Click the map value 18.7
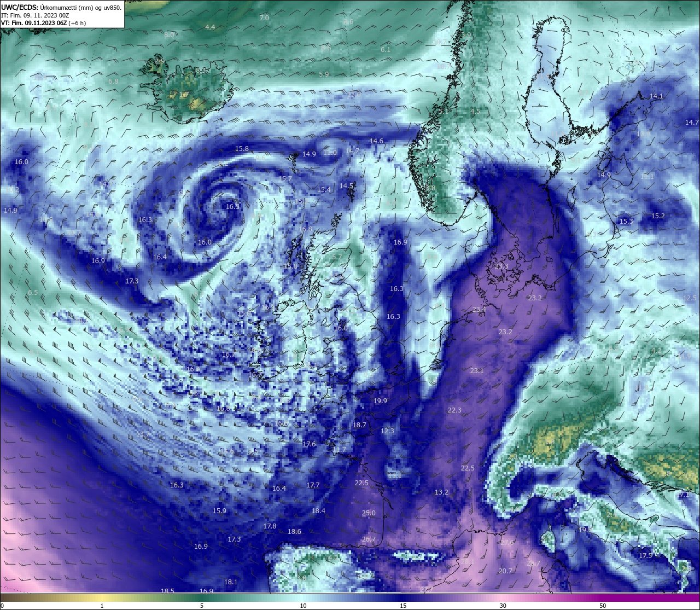Screen dimensions: 700x610 [x=359, y=425]
